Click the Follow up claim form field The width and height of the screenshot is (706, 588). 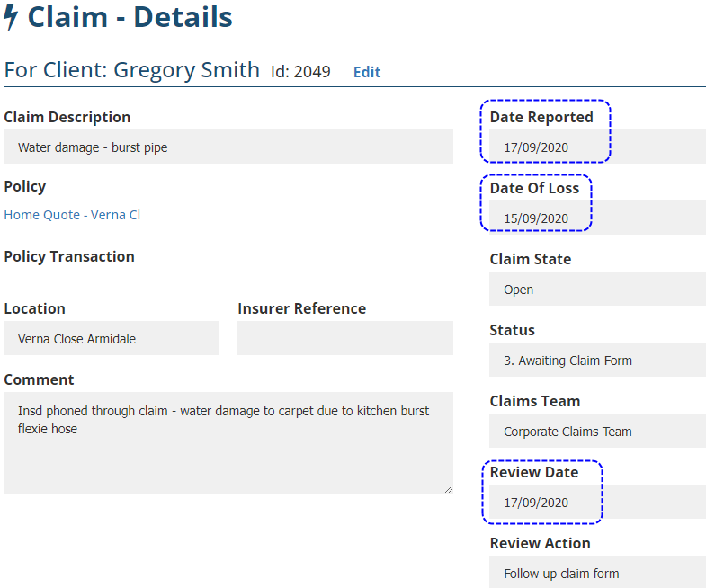[597, 574]
